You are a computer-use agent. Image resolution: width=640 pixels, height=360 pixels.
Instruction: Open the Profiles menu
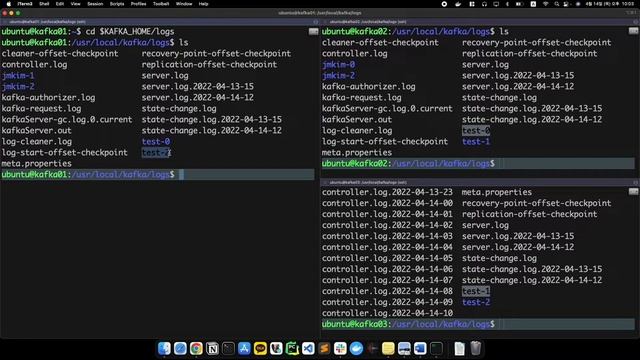coord(138,4)
